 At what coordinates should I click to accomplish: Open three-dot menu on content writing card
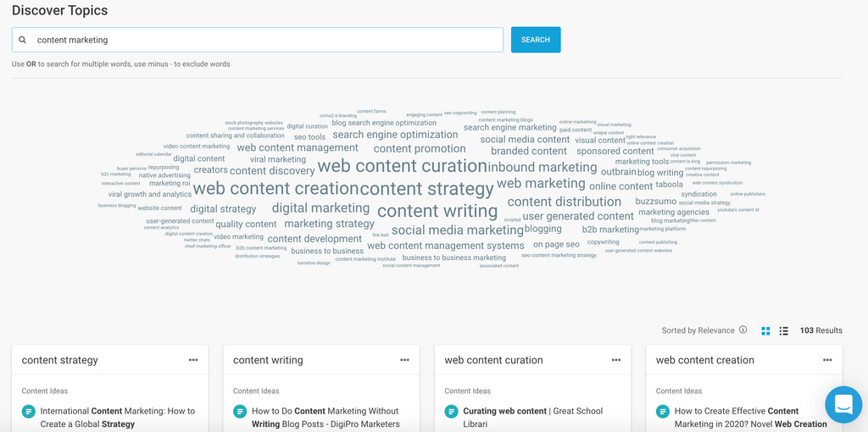click(405, 360)
